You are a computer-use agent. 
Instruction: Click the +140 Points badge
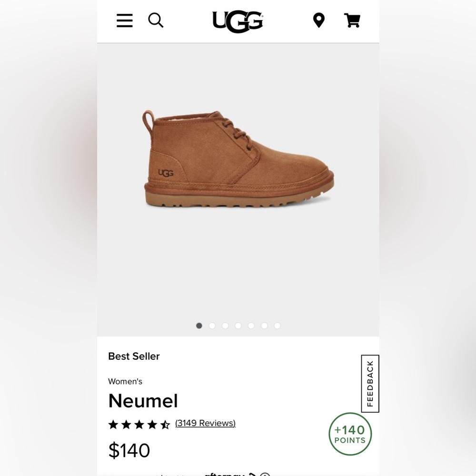(x=350, y=435)
